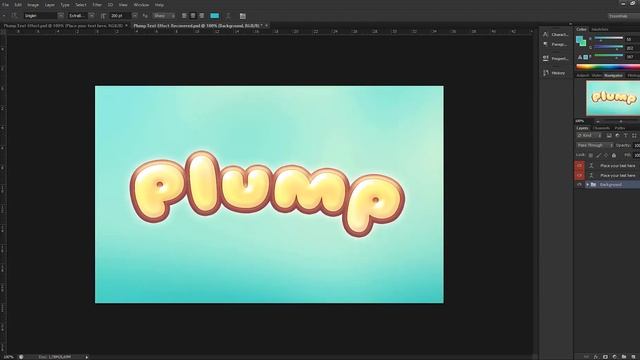Switch to the Histogram tab
This screenshot has width=640, height=360.
633,76
